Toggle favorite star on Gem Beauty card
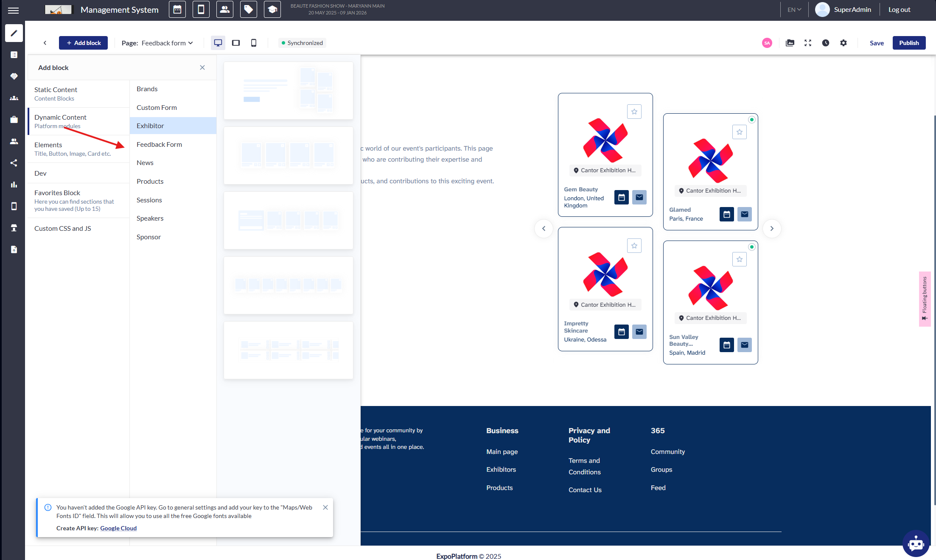The width and height of the screenshot is (936, 560). pos(634,112)
